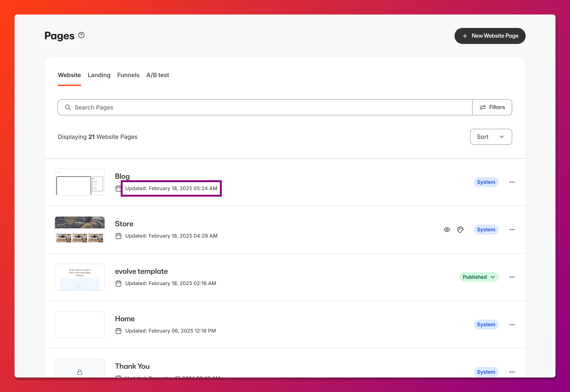Open more options for Thank You

pos(512,372)
